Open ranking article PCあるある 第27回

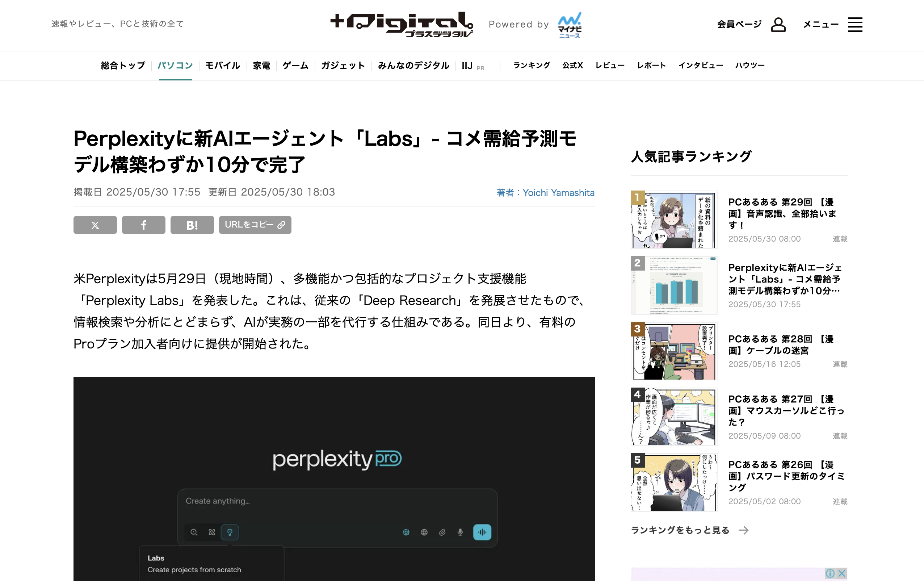point(787,410)
